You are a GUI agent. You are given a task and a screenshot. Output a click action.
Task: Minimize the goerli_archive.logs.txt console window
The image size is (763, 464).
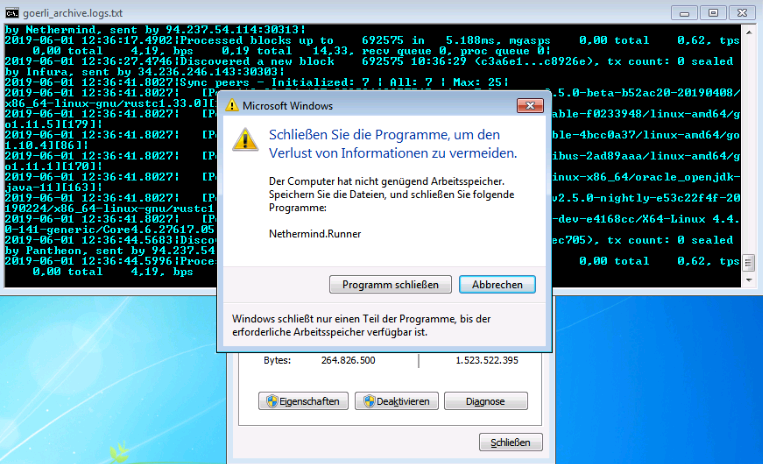click(684, 13)
